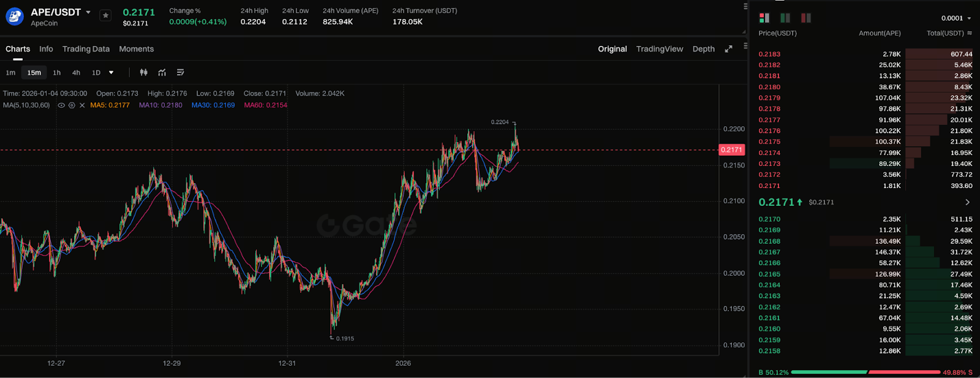The image size is (980, 378).
Task: Select ask price 0.2176 in order book
Action: pyautogui.click(x=769, y=130)
